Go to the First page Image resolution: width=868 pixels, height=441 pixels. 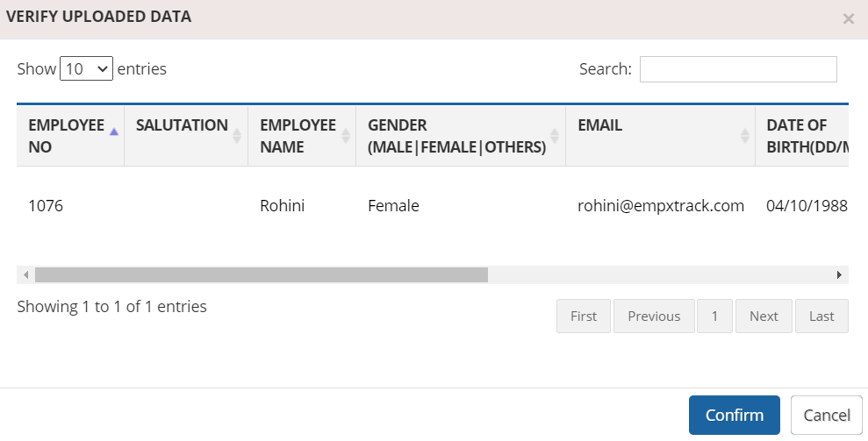click(584, 316)
